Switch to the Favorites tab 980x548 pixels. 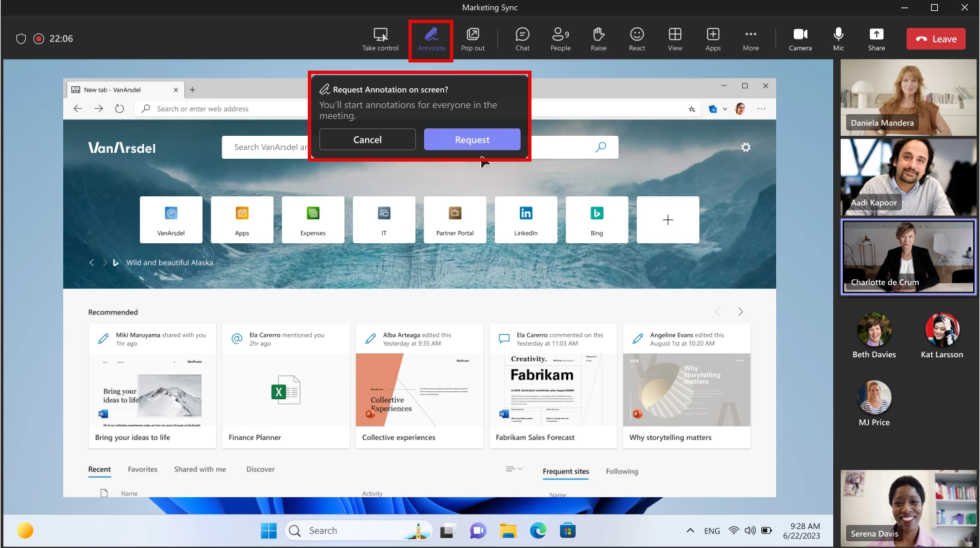pos(143,469)
